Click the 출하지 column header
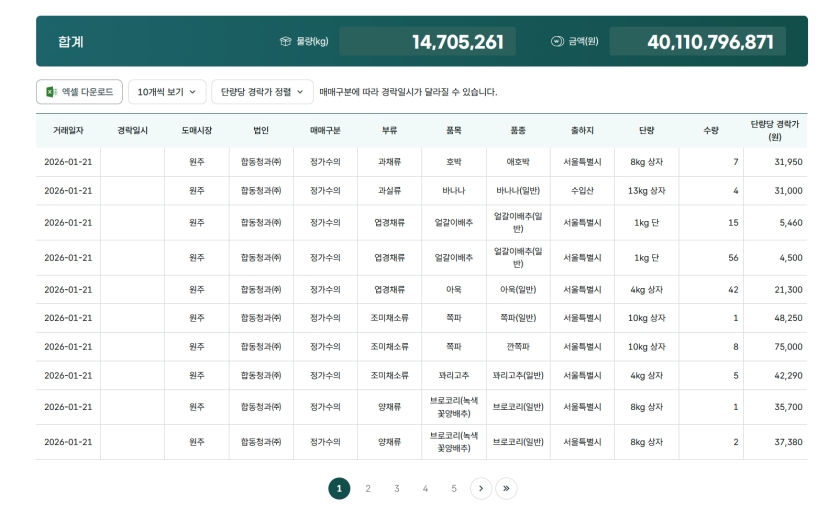 pyautogui.click(x=582, y=130)
